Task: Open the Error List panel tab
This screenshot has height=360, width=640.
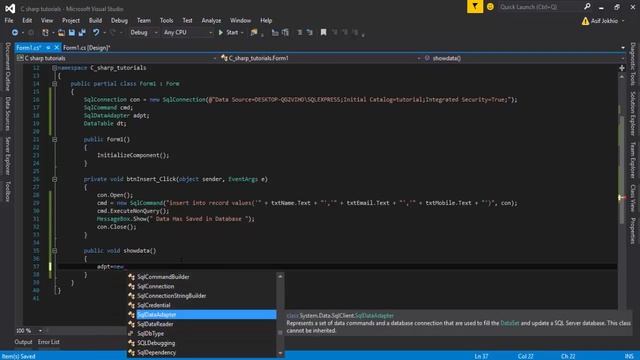Action: 49,342
